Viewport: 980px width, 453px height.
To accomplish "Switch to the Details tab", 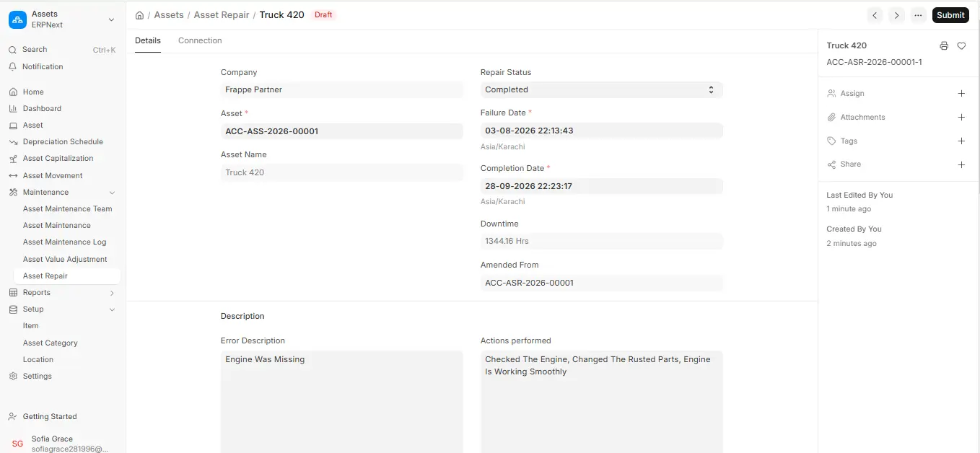I will [148, 40].
